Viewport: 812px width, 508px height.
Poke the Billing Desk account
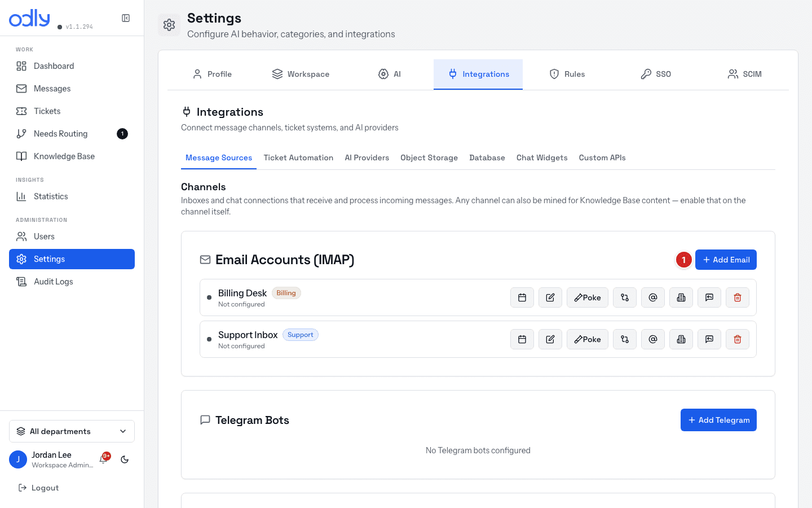[588, 297]
